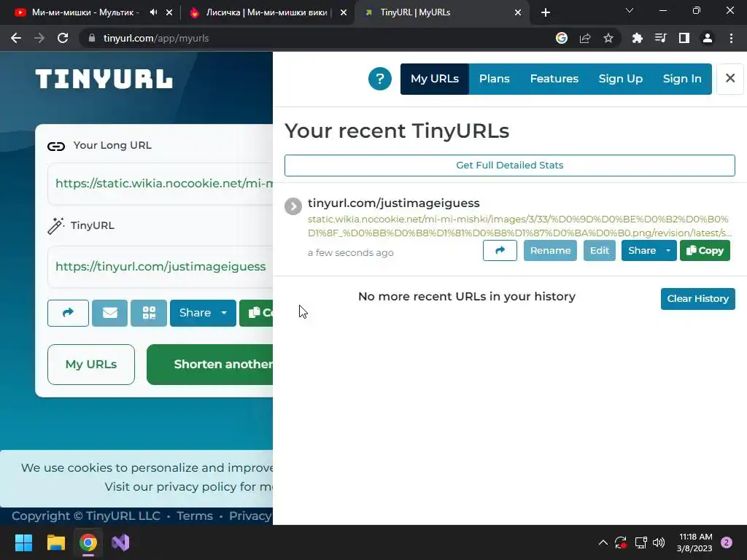Switch to the YouTube Ми-ми-мишки tab
The image size is (747, 560).
[85, 12]
